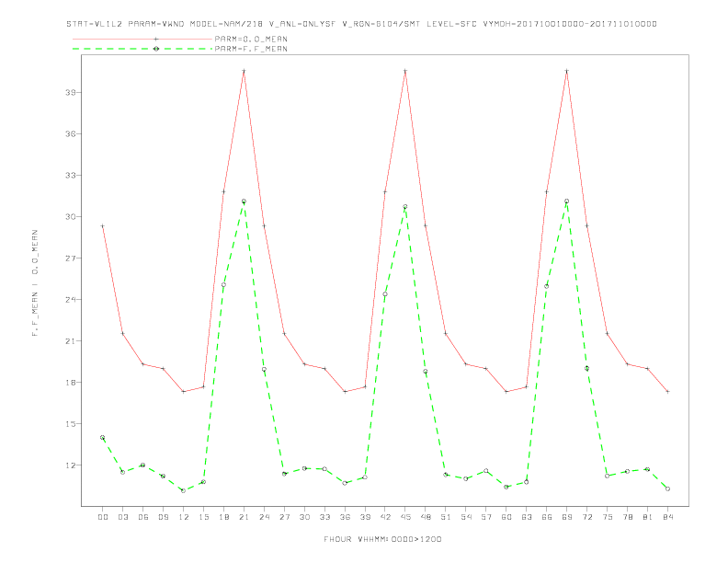Click x-axis forecast hour label 48

tap(426, 517)
